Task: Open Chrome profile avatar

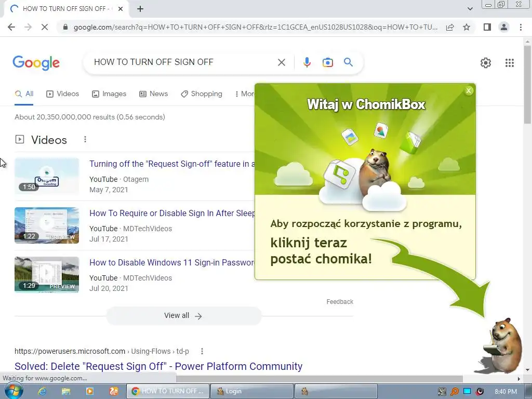Action: click(x=504, y=27)
